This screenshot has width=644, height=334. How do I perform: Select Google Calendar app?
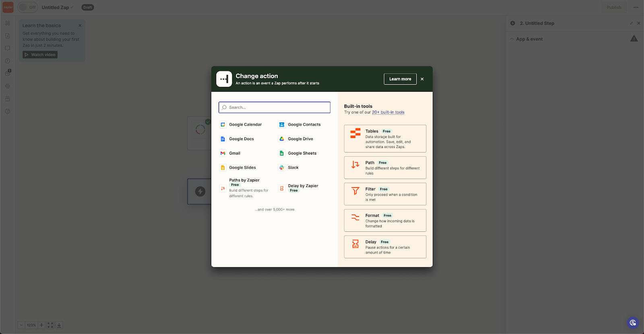241,125
